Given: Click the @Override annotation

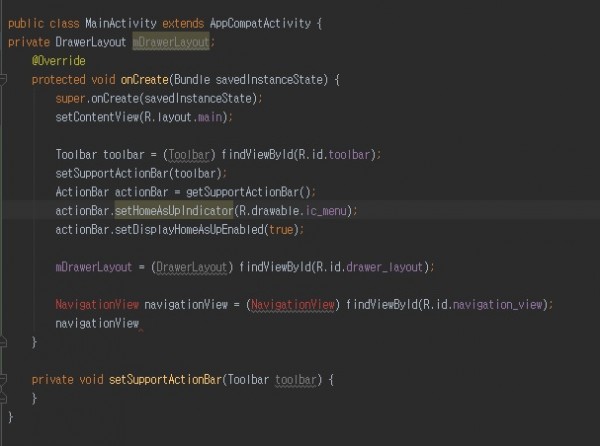Looking at the screenshot, I should pos(59,61).
